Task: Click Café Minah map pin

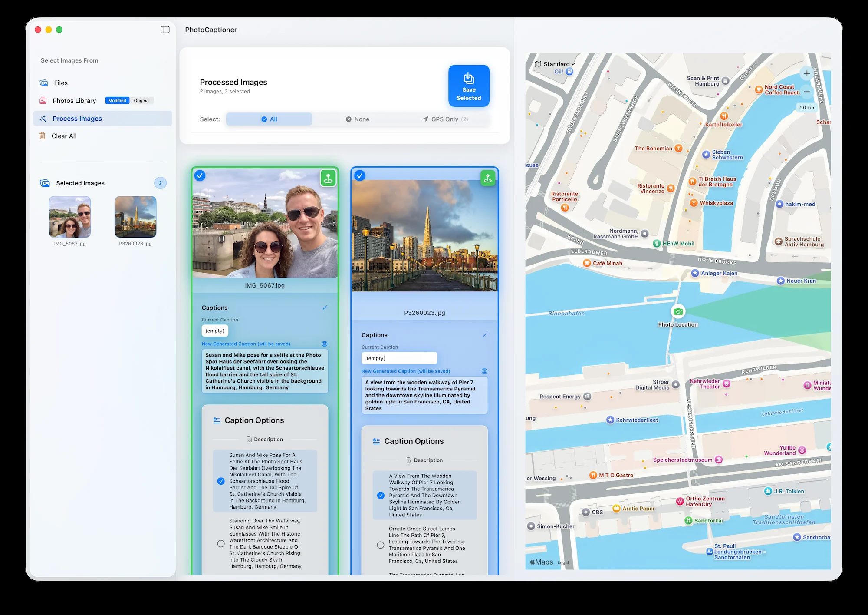Action: (x=587, y=263)
